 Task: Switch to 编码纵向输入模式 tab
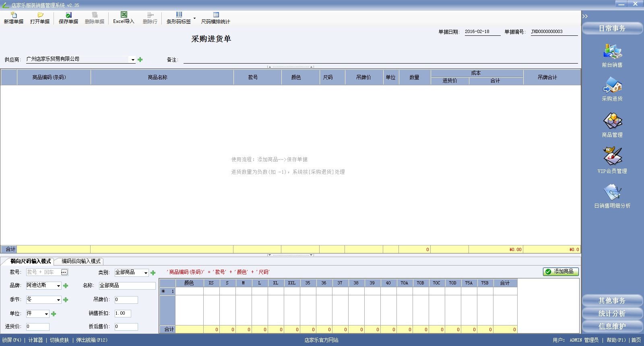tap(81, 261)
